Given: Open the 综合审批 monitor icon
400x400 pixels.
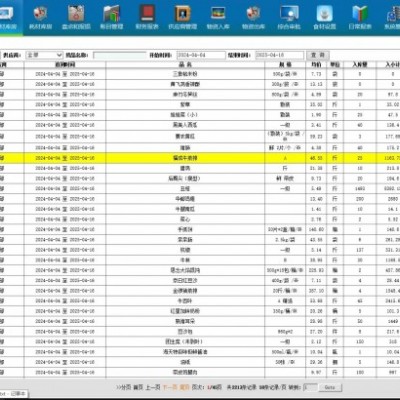Looking at the screenshot, I should click(x=289, y=17).
